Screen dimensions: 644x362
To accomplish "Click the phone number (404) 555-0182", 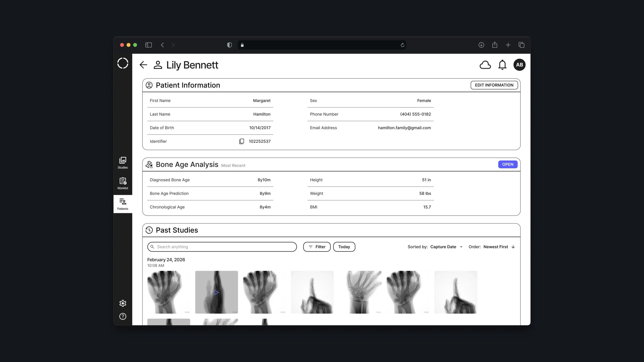I will point(415,114).
